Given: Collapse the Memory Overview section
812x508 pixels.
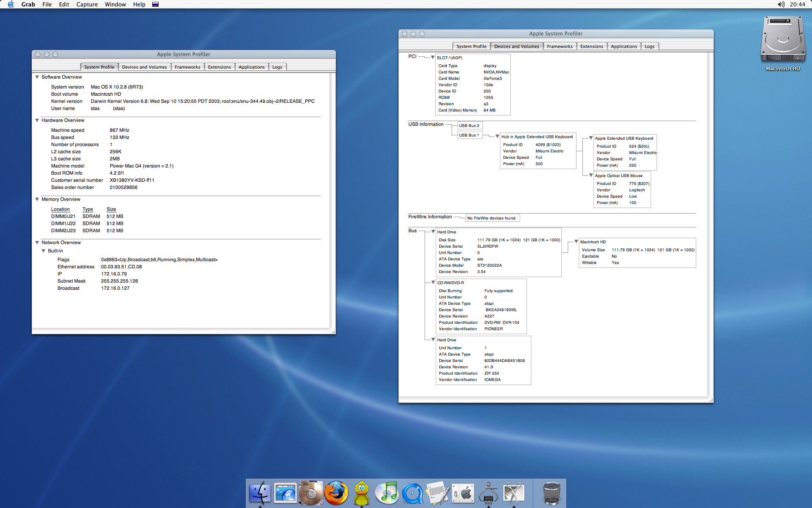Looking at the screenshot, I should [37, 199].
